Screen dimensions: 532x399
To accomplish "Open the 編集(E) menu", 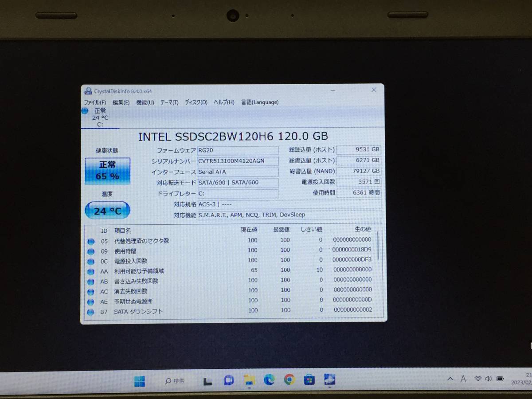I will point(121,102).
